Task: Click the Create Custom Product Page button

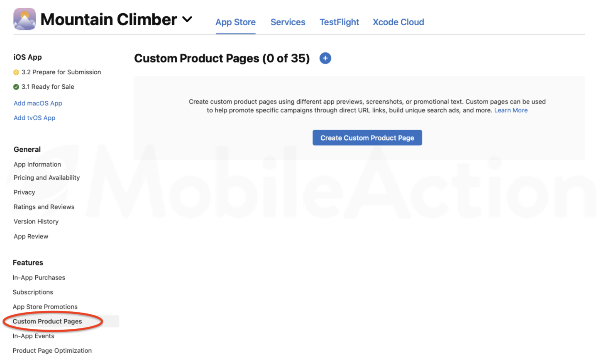Action: point(367,138)
